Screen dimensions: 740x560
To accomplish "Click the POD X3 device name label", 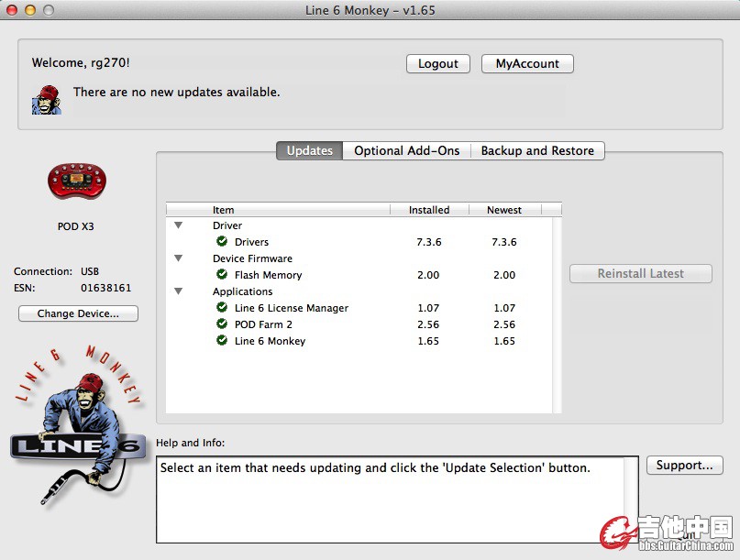I will [75, 226].
